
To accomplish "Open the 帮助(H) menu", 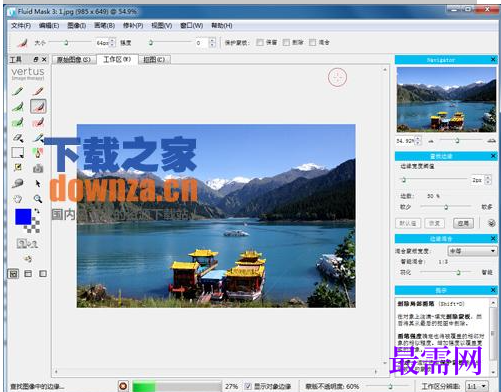I will tap(222, 26).
